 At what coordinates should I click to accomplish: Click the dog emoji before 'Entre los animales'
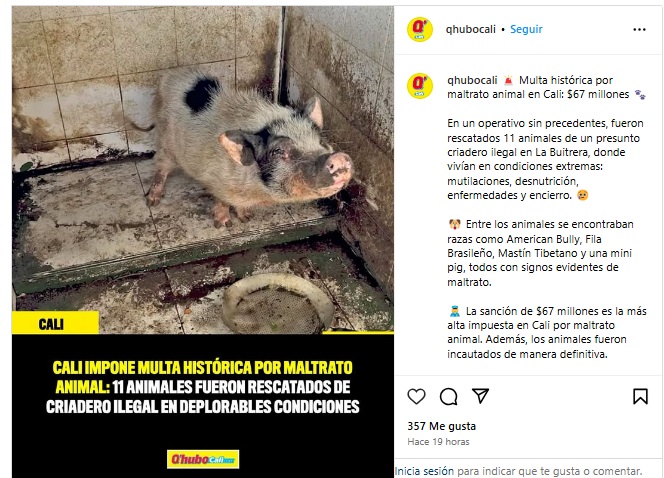[454, 224]
